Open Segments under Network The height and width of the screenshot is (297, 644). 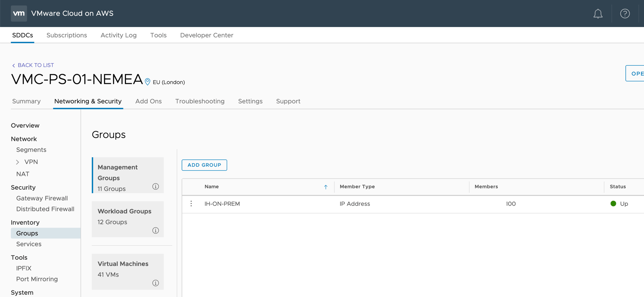[x=31, y=150]
